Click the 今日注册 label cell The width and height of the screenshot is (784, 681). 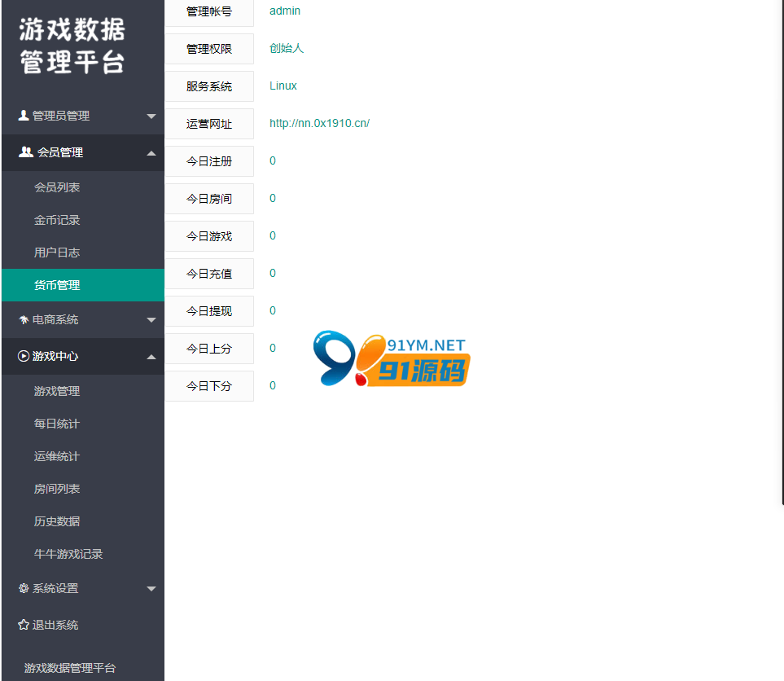(x=209, y=161)
